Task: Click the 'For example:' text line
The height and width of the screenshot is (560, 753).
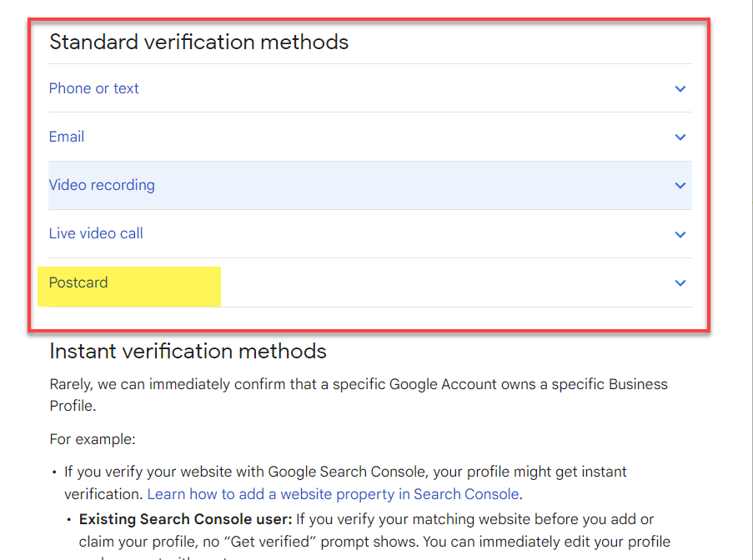Action: [92, 439]
